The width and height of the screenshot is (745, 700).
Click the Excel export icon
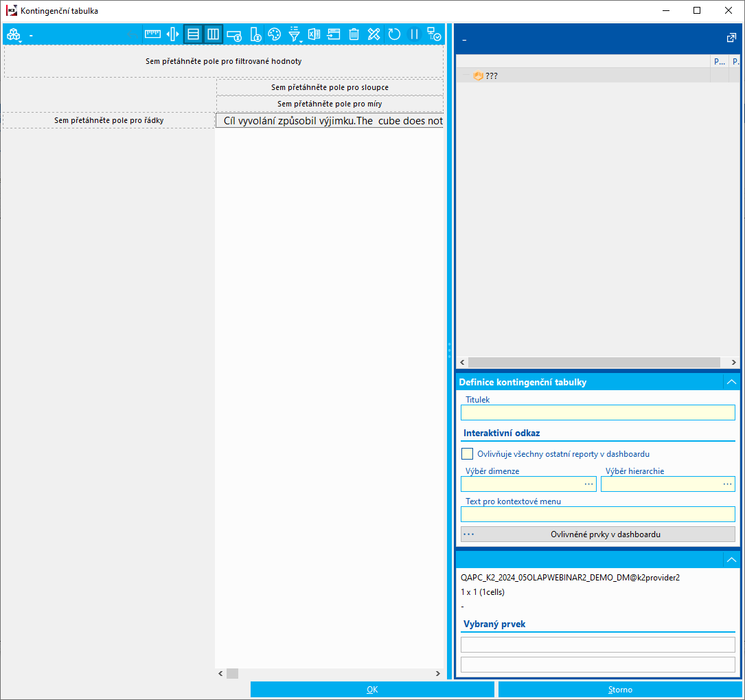tap(314, 34)
